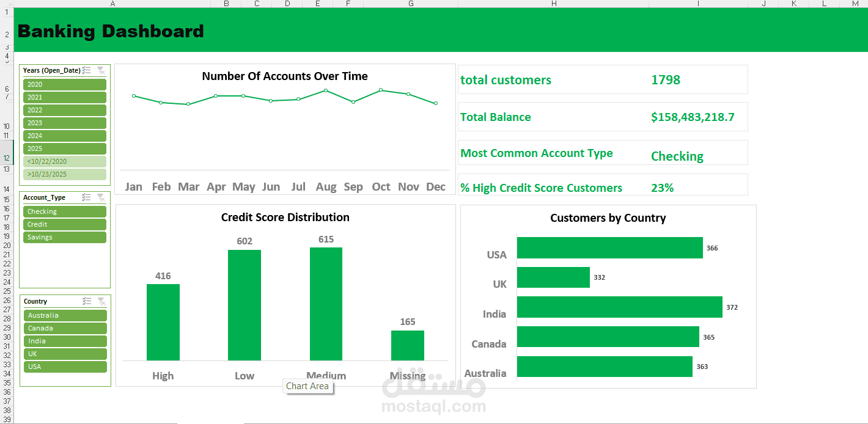Enable multi-select in Country slicer
Image resolution: width=868 pixels, height=424 pixels.
pyautogui.click(x=87, y=301)
